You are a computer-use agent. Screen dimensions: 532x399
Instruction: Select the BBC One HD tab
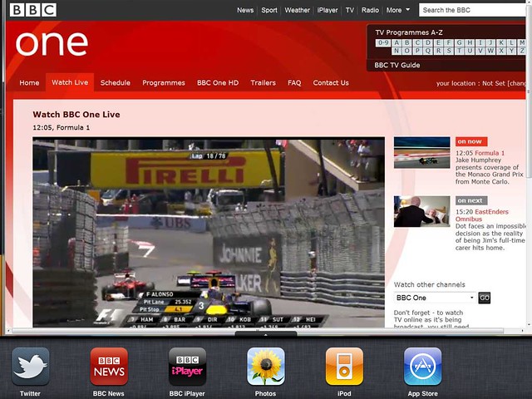[x=218, y=83]
